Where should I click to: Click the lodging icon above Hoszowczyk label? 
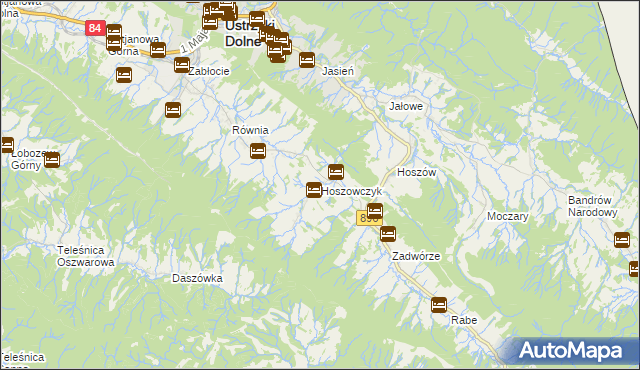(336, 172)
